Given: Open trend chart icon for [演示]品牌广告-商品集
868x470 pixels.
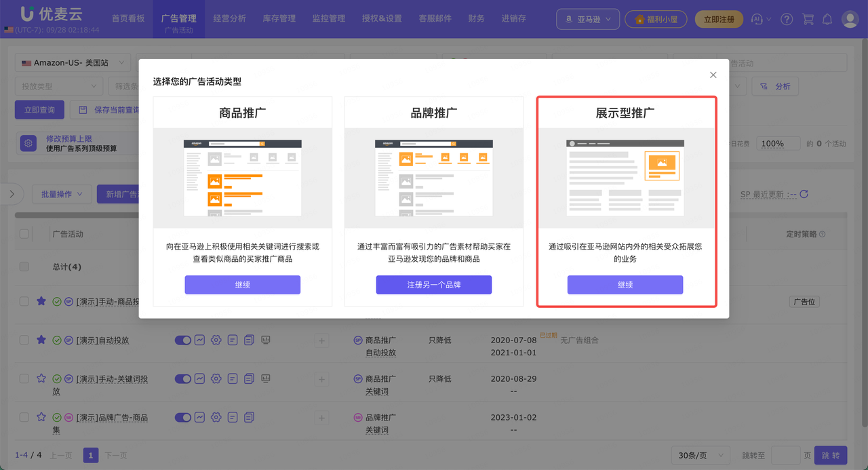Looking at the screenshot, I should click(200, 417).
